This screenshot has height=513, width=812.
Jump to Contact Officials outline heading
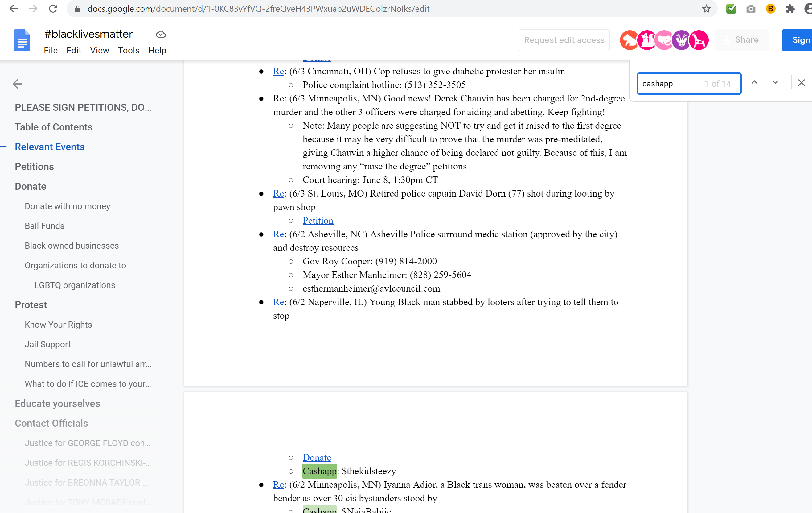[x=51, y=423]
